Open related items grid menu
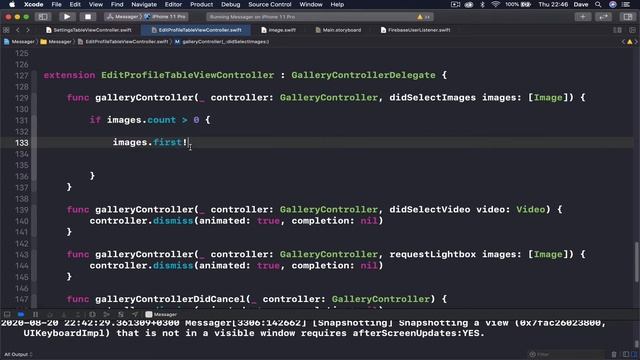640x360 pixels. pos(6,30)
